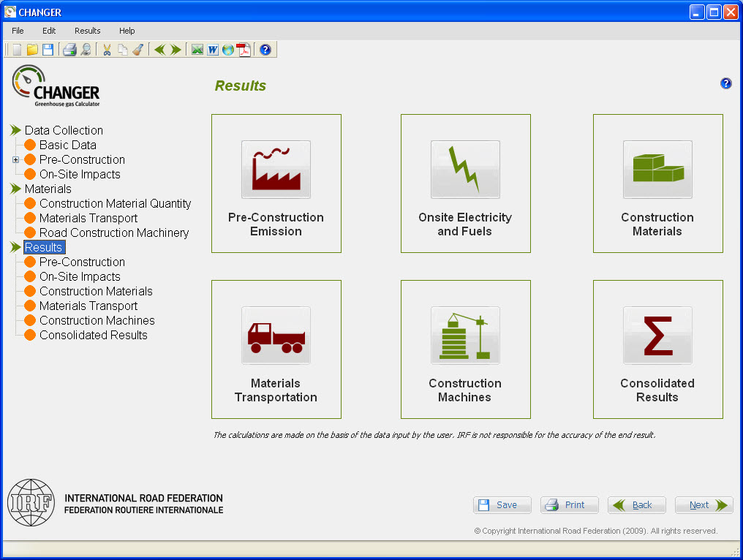Click the New file toolbar icon
This screenshot has width=743, height=560.
17,50
